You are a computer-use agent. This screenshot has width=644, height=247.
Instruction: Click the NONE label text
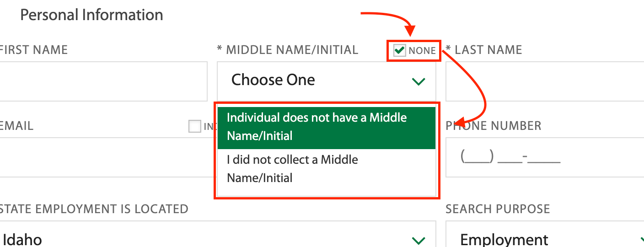[422, 50]
